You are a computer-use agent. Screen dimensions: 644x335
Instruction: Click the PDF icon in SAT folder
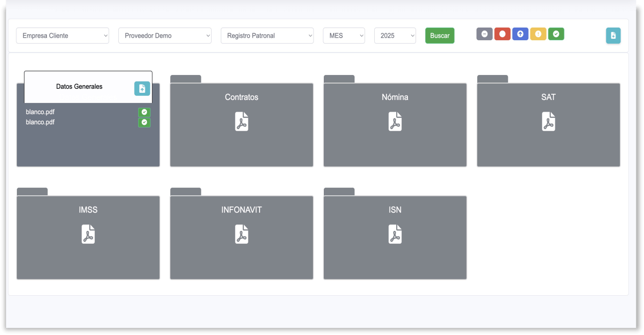pos(548,122)
